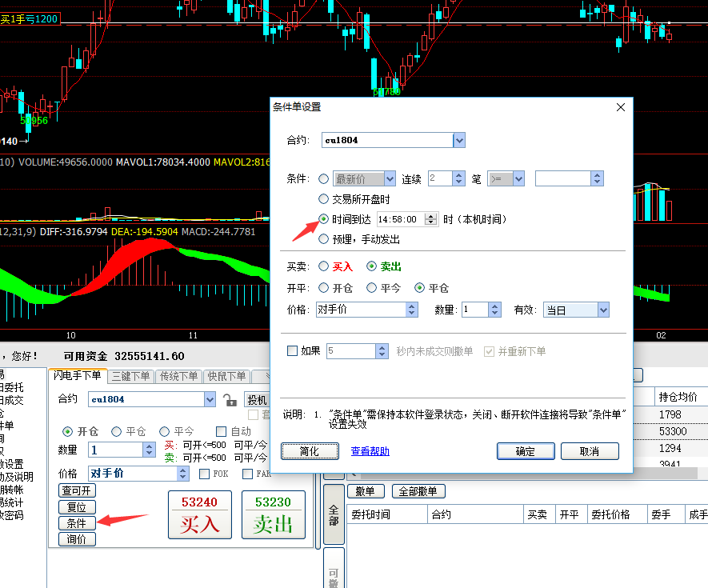Tick the FOK checkbox
The width and height of the screenshot is (708, 588).
pos(204,474)
